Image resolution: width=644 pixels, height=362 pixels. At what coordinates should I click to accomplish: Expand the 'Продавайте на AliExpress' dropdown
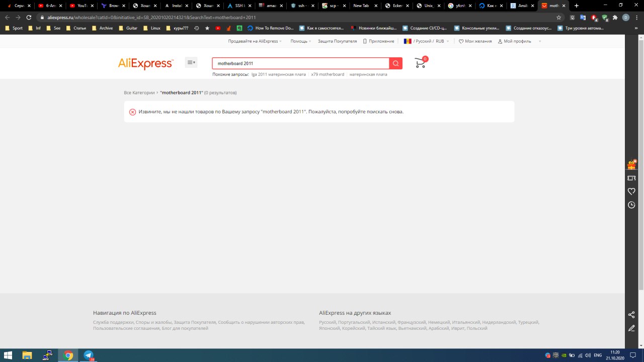pyautogui.click(x=255, y=41)
